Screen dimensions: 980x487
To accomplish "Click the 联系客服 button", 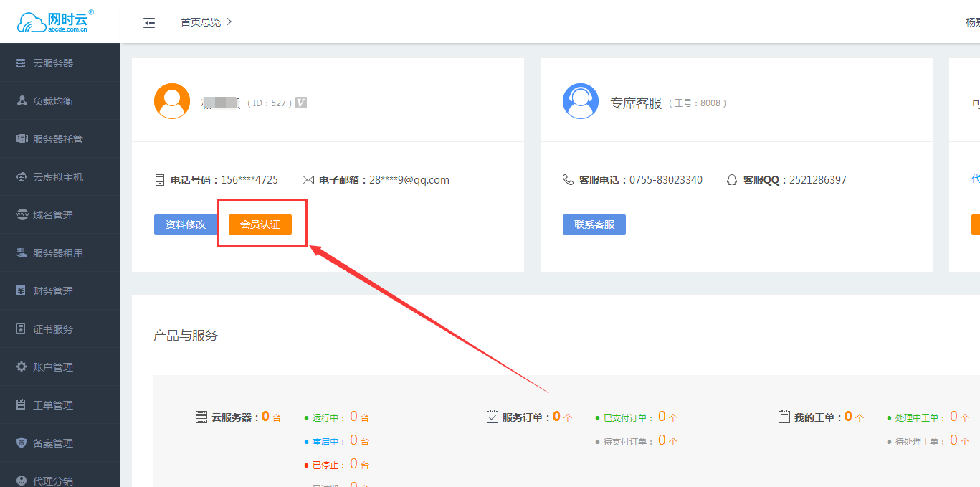I will coord(594,224).
